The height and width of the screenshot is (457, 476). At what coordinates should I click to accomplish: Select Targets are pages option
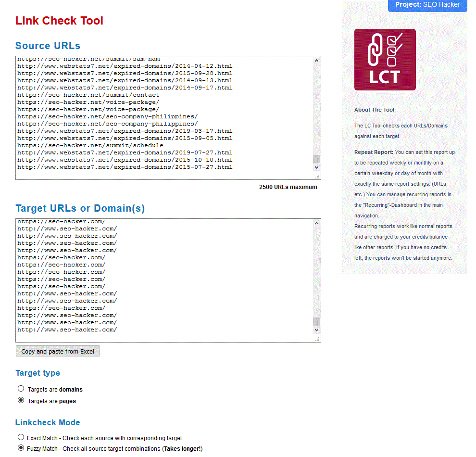click(x=21, y=400)
